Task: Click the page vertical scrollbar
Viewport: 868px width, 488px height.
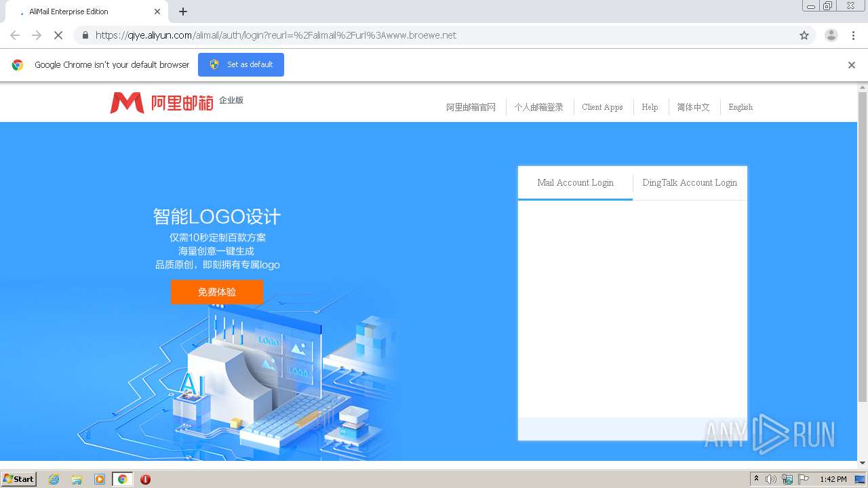Action: pos(863,247)
